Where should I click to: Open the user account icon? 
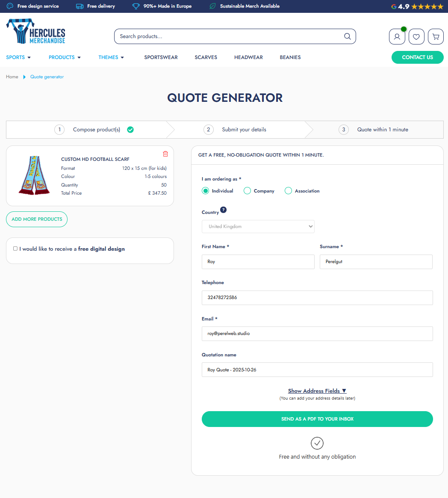[397, 37]
